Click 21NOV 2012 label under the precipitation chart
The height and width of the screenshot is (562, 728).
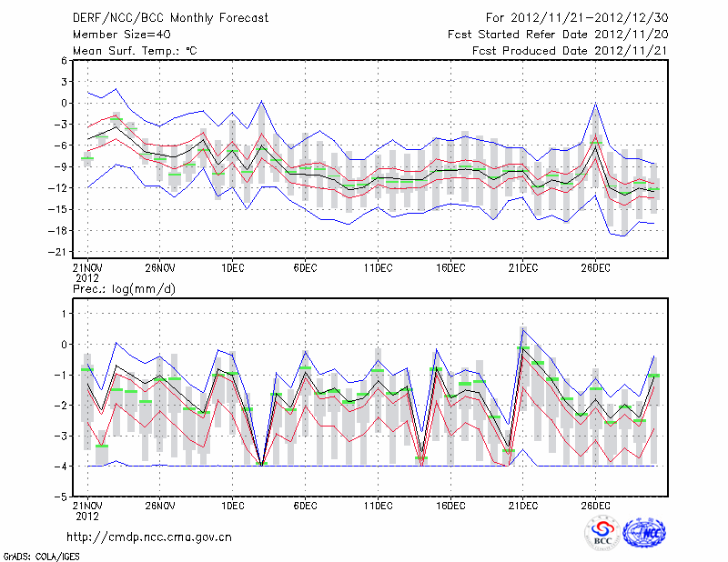[86, 510]
